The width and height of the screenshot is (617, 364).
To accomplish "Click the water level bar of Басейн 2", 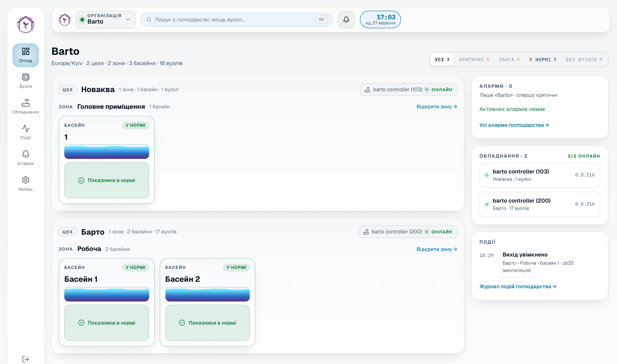I will [207, 294].
